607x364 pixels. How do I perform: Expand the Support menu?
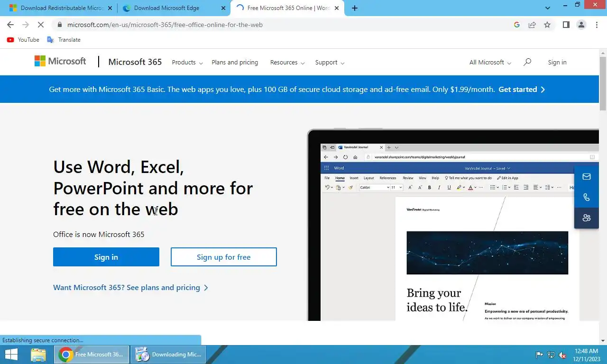point(330,62)
